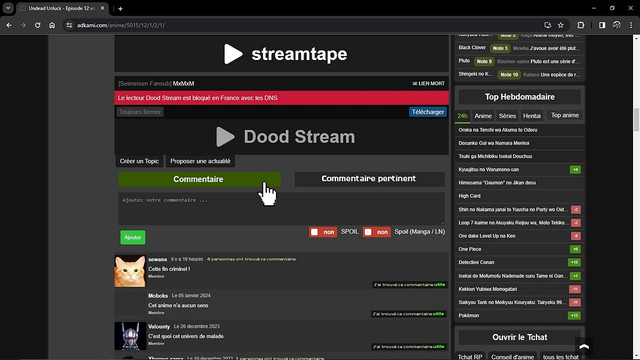This screenshot has width=640, height=360.
Task: Select the Hentai tab
Action: pos(532,116)
